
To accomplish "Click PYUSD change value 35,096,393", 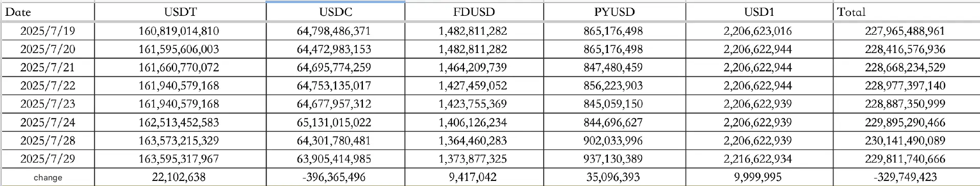I will [614, 177].
